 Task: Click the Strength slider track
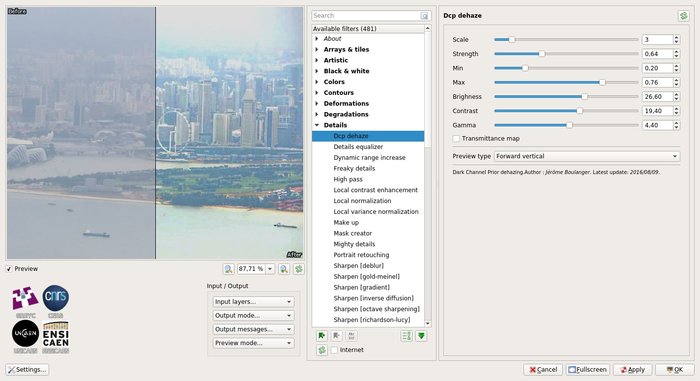point(566,54)
